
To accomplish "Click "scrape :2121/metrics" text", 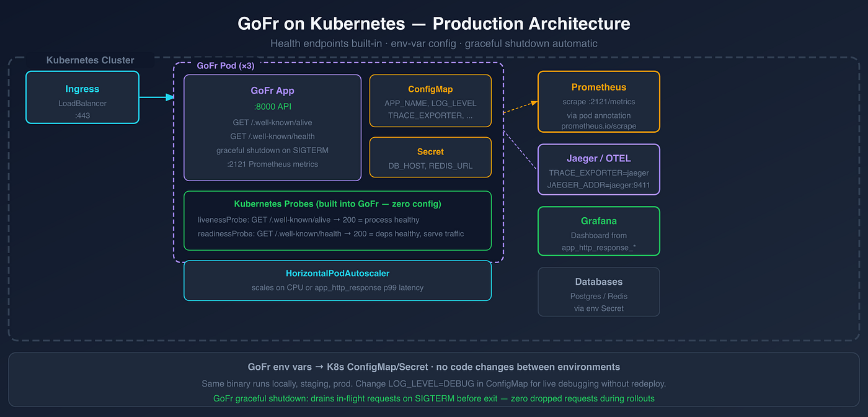I will pos(599,101).
